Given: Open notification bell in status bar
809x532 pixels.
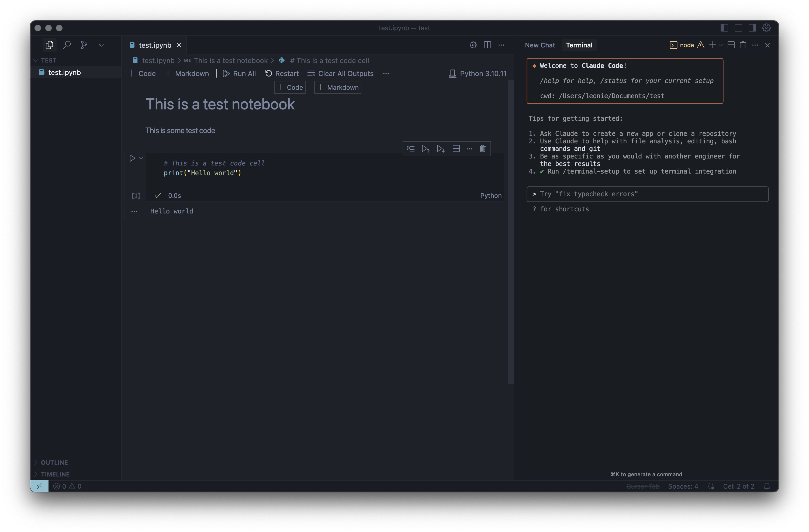Looking at the screenshot, I should (767, 486).
